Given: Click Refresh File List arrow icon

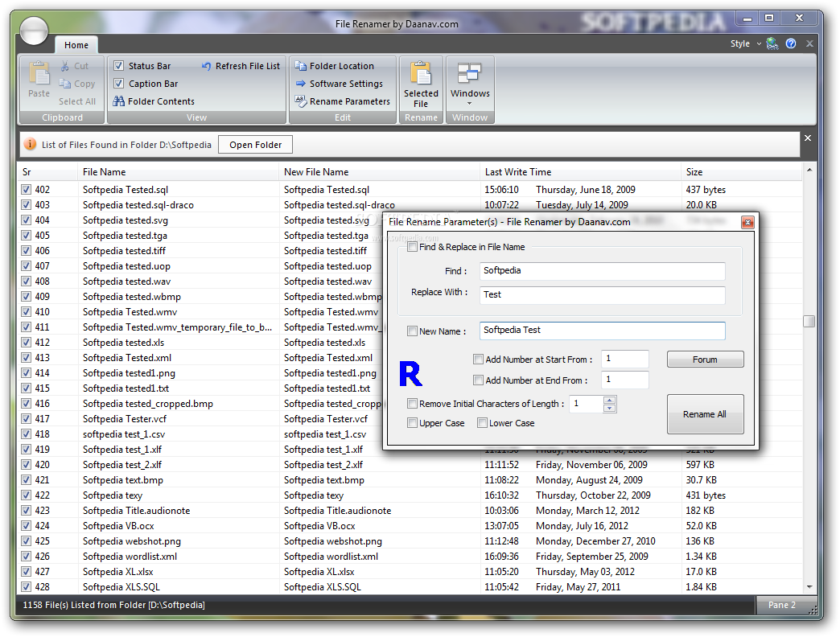Looking at the screenshot, I should tap(206, 66).
